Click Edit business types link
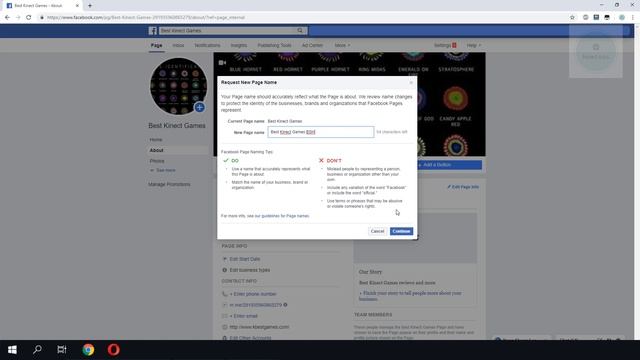The height and width of the screenshot is (360, 640). point(249,270)
